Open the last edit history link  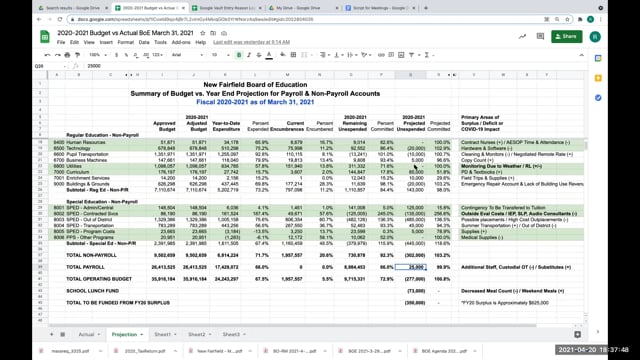[251, 42]
